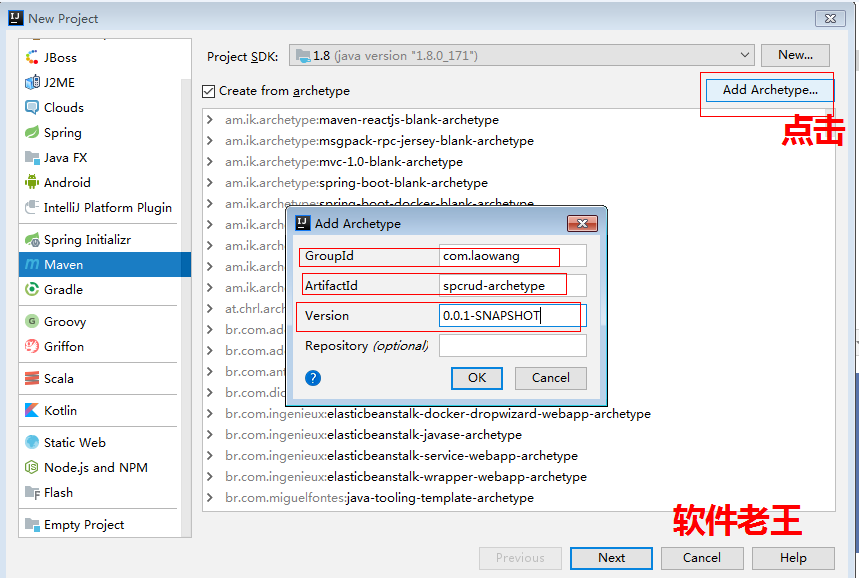Select Spring Initializr label
859x578 pixels.
(87, 239)
